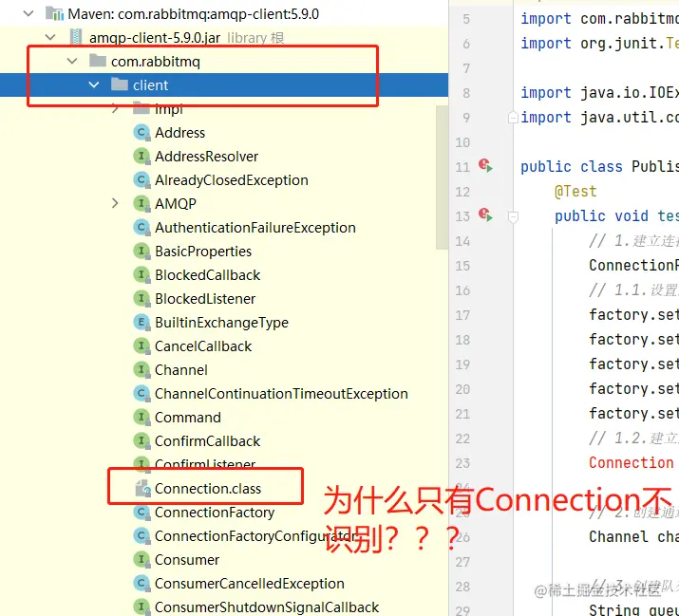
Task: Click the BasicProperties interface icon
Action: click(x=141, y=251)
